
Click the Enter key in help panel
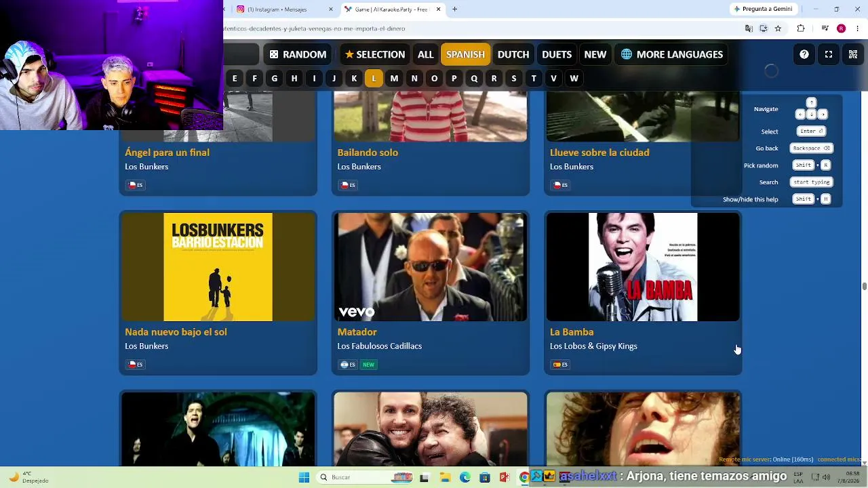(x=812, y=131)
